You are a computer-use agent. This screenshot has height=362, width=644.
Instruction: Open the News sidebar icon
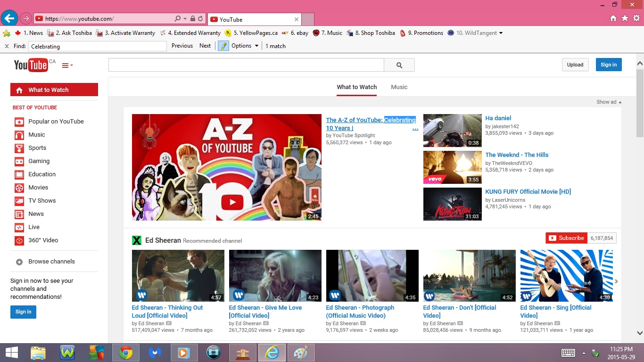pos(19,214)
